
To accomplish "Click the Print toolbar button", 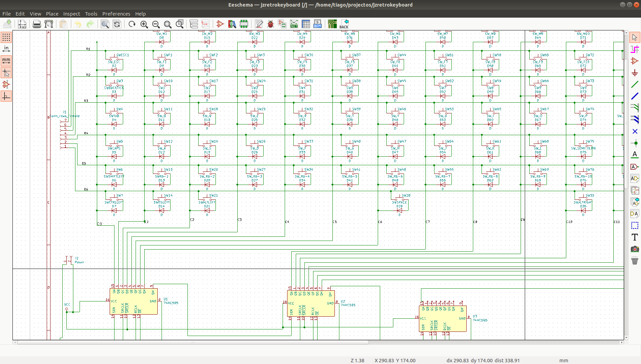I will pyautogui.click(x=36, y=24).
